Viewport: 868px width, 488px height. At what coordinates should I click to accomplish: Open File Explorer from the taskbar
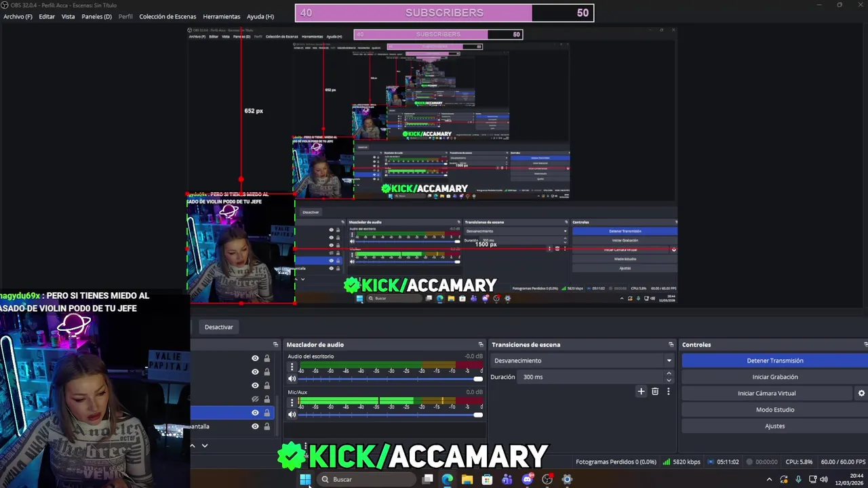467,479
